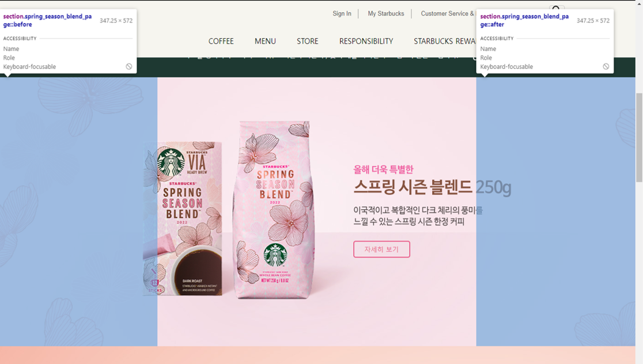Click the text 느낄 수 있는 스프링 시즌 한정 커피
Image resolution: width=643 pixels, height=364 pixels.
409,222
